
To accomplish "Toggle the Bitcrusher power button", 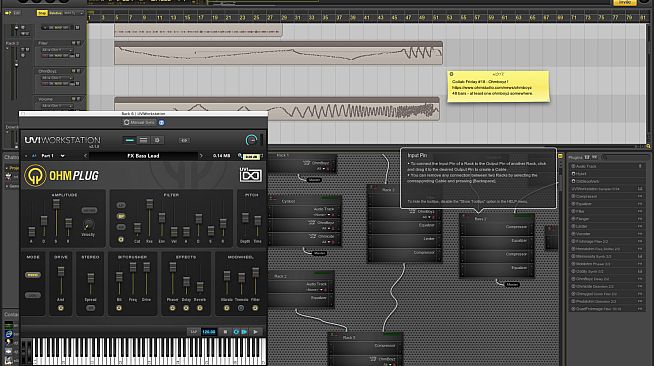I will (119, 308).
